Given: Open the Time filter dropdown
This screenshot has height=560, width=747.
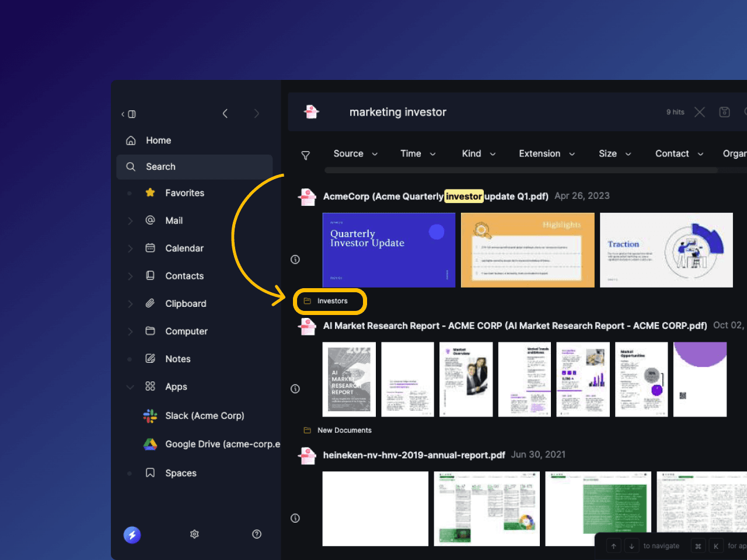Looking at the screenshot, I should pos(418,154).
